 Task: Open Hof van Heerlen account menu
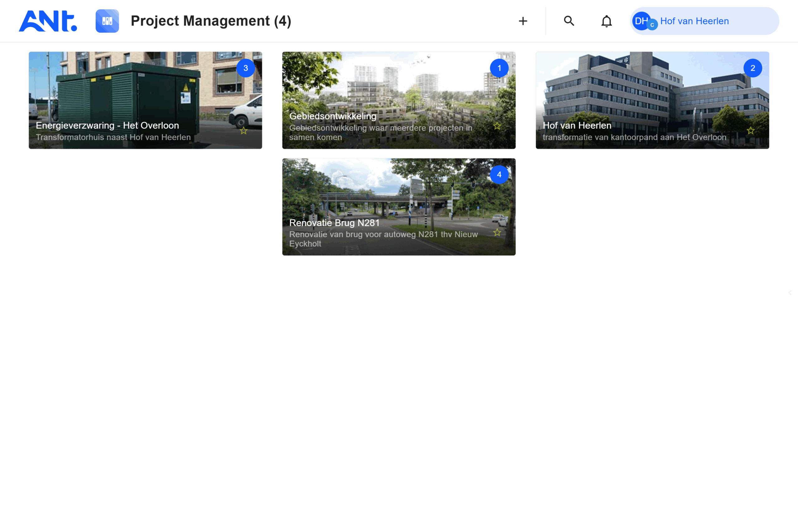704,21
